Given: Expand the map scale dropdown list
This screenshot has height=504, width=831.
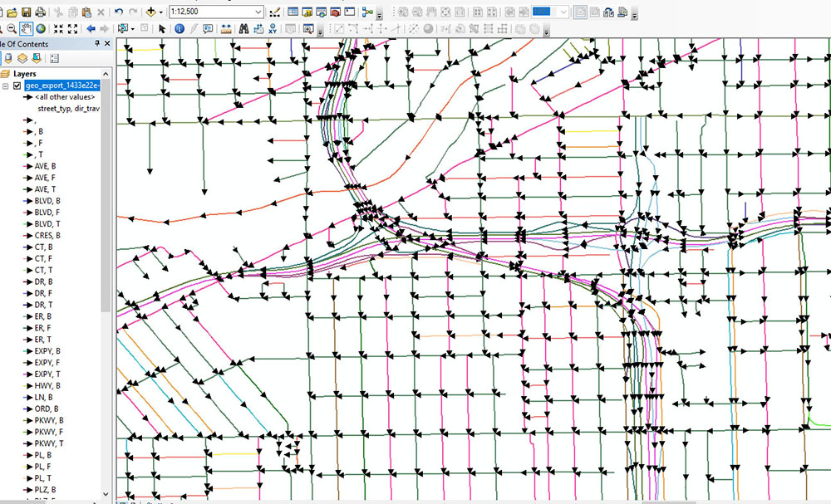Looking at the screenshot, I should pyautogui.click(x=258, y=12).
